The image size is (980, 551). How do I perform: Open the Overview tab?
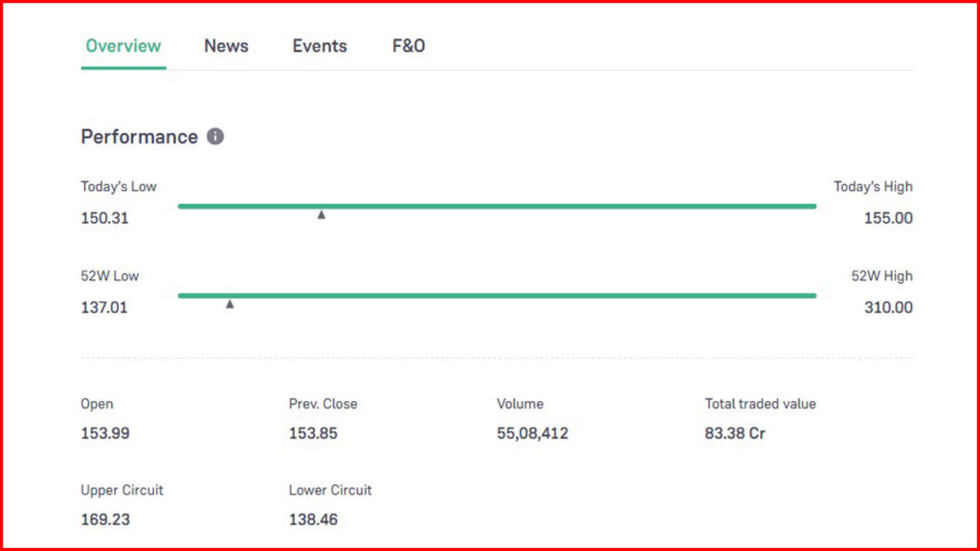tap(123, 46)
